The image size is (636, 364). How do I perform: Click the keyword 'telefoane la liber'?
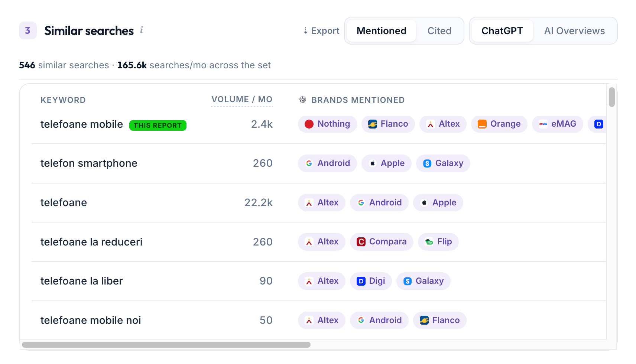point(82,281)
